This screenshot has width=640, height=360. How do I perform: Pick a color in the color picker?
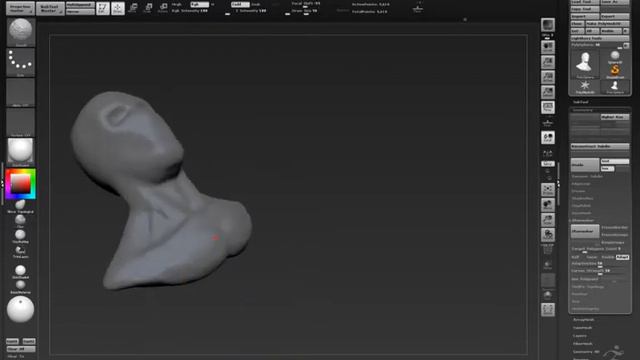click(x=20, y=184)
